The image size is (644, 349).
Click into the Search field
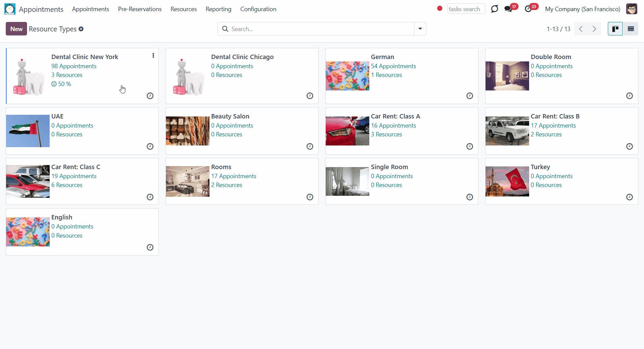321,29
